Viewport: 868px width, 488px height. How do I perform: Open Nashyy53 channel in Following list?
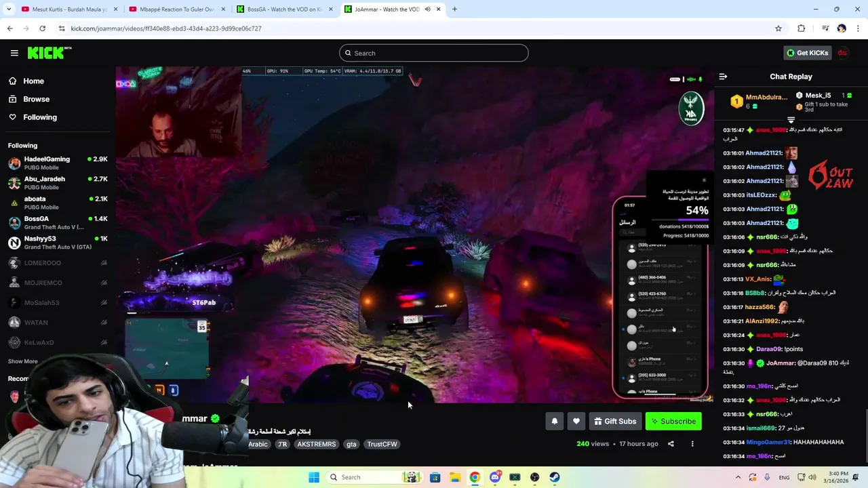click(58, 243)
